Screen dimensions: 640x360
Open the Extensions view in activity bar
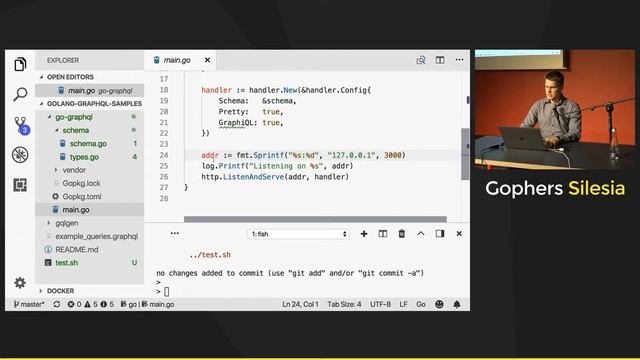point(20,185)
